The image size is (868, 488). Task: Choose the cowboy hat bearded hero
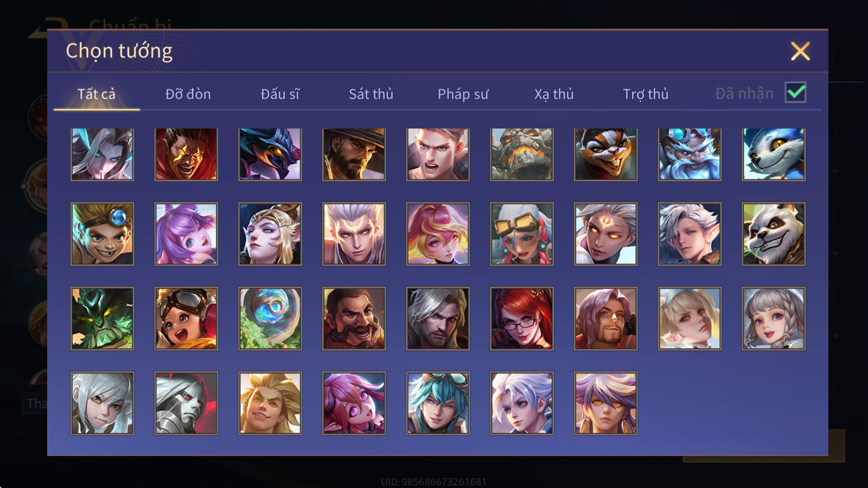pyautogui.click(x=354, y=154)
